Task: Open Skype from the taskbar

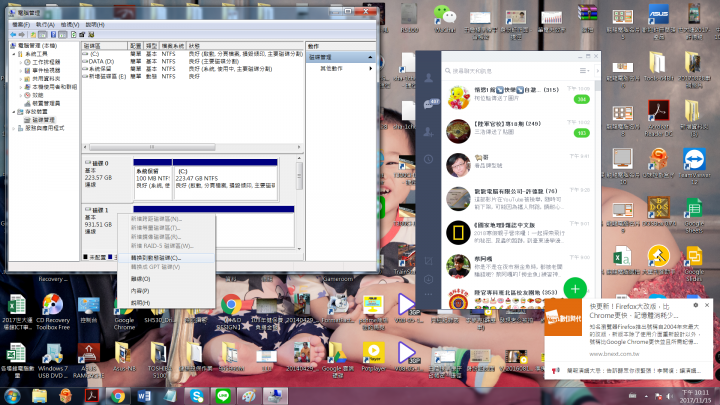Action: coord(197,396)
